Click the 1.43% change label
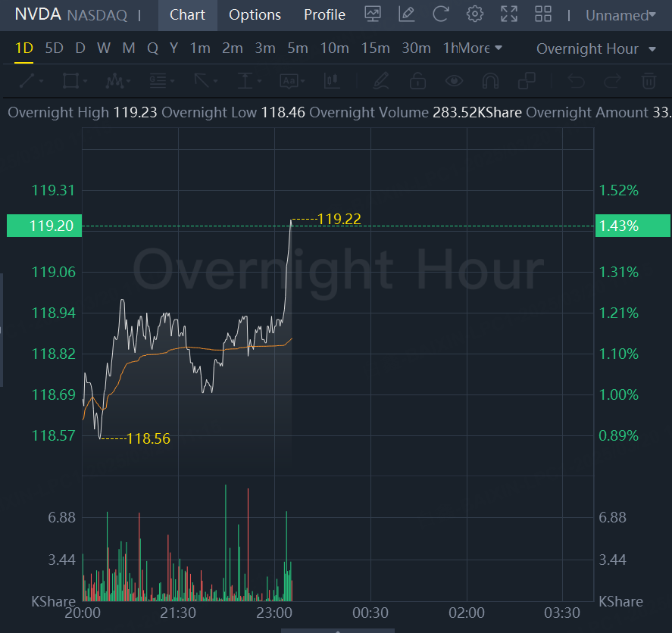This screenshot has width=672, height=633. (x=633, y=226)
